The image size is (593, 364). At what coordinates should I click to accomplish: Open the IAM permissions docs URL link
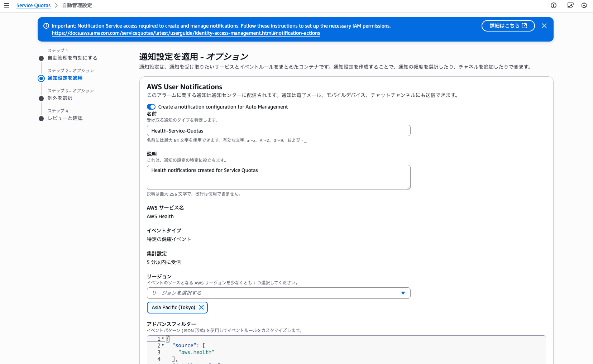pos(186,33)
